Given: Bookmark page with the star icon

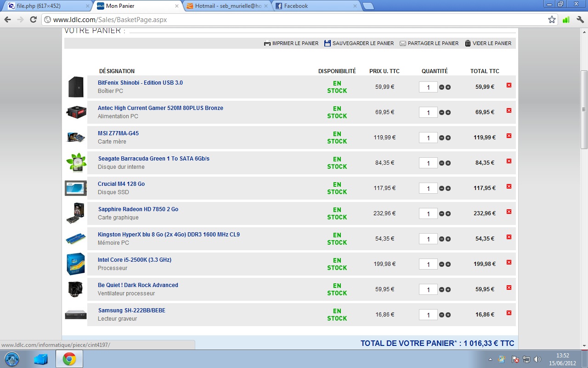Looking at the screenshot, I should coord(552,20).
